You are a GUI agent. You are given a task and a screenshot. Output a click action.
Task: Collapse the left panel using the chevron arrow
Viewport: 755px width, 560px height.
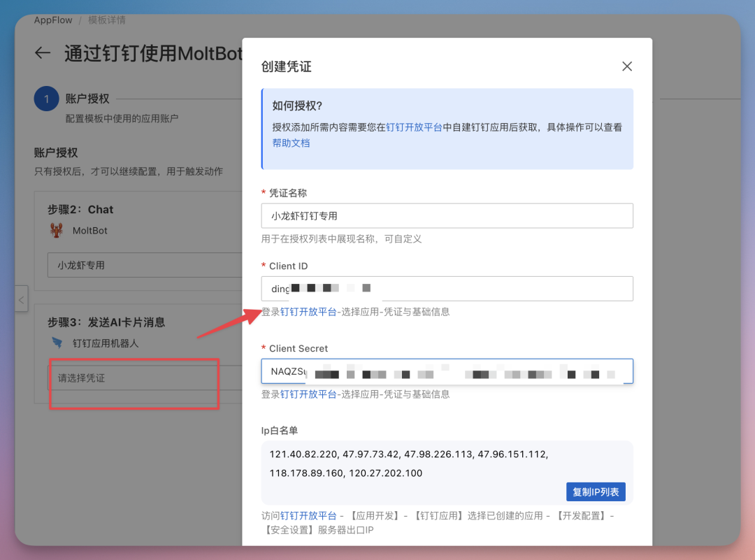21,299
